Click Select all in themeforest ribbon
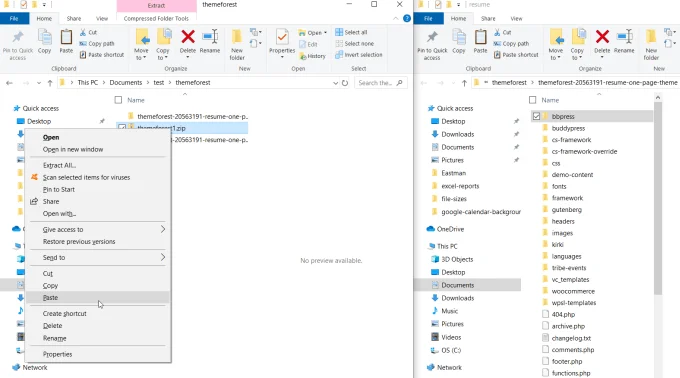The height and width of the screenshot is (378, 680). pos(351,33)
